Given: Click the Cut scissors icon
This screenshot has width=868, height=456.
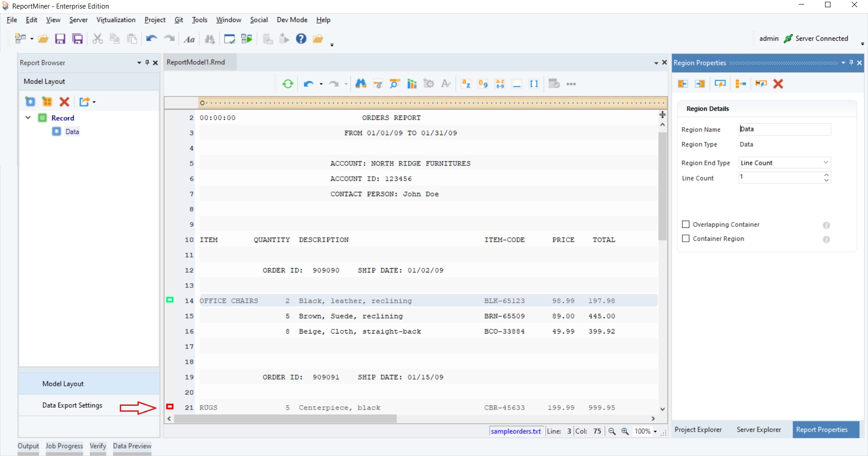Looking at the screenshot, I should click(97, 39).
